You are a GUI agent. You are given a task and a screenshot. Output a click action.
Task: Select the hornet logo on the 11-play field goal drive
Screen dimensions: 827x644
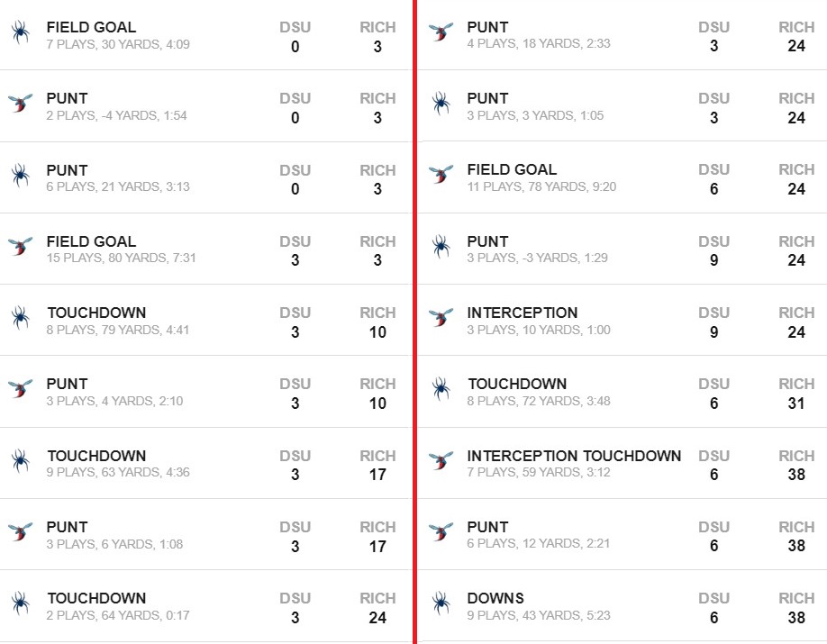click(441, 175)
